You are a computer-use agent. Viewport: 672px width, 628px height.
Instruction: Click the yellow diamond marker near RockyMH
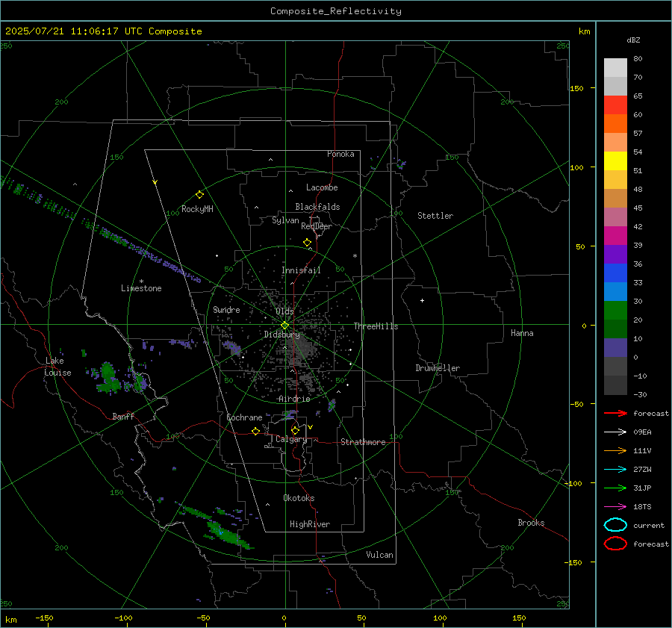point(199,195)
